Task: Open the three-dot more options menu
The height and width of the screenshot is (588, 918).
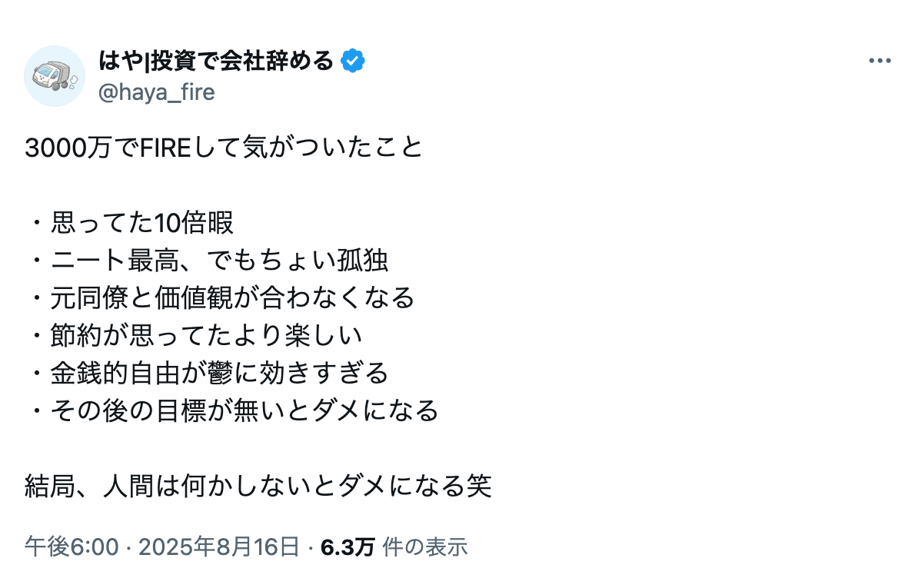Action: (x=880, y=61)
